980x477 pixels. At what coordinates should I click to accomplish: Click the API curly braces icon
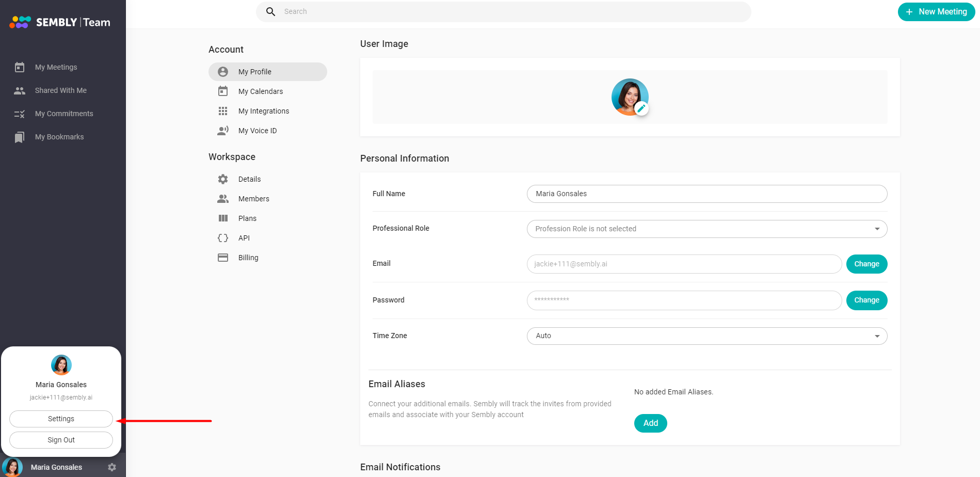[x=223, y=238]
